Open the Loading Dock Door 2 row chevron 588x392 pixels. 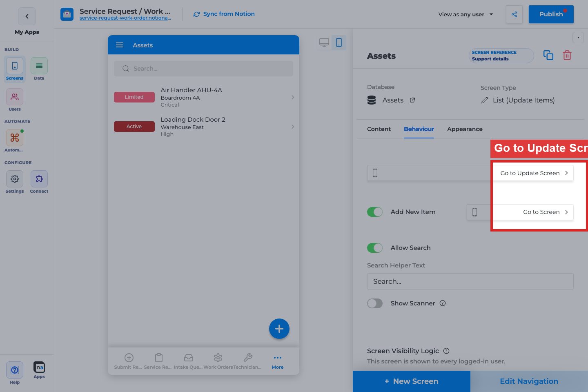[293, 127]
